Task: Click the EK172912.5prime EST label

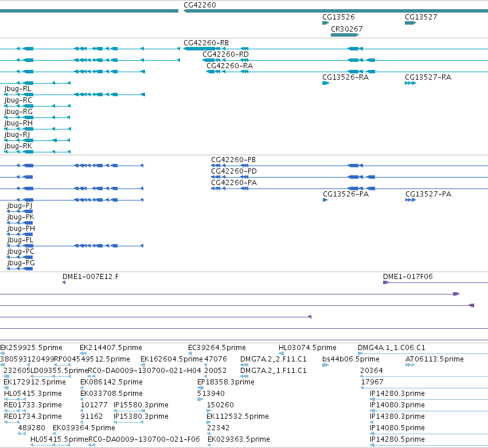Action: point(34,382)
